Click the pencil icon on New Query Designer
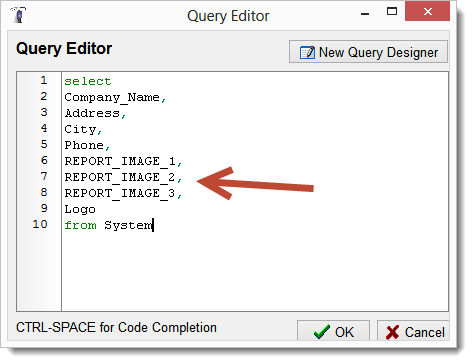Screen dimensions: 472x363 click(307, 52)
